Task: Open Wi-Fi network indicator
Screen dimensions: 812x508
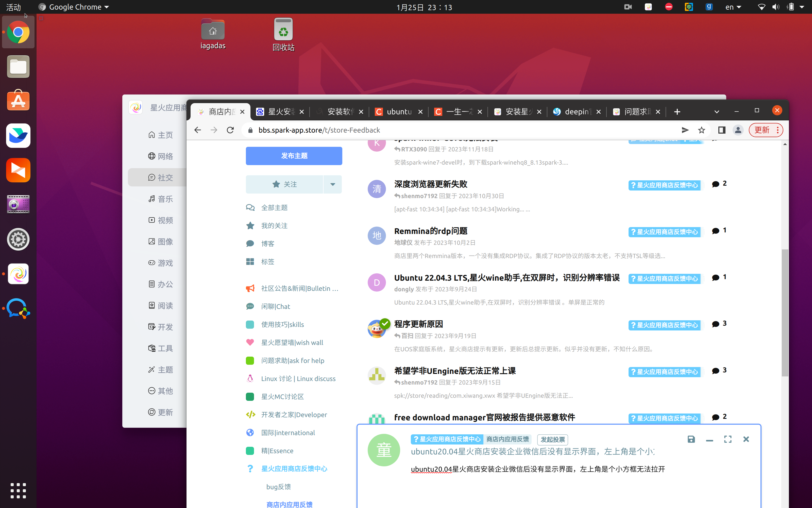Action: pos(761,7)
